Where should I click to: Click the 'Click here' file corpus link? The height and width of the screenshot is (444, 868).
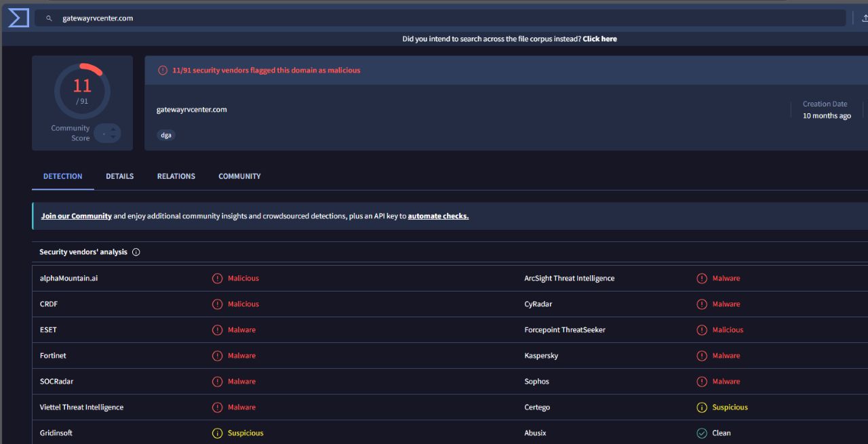coord(599,39)
